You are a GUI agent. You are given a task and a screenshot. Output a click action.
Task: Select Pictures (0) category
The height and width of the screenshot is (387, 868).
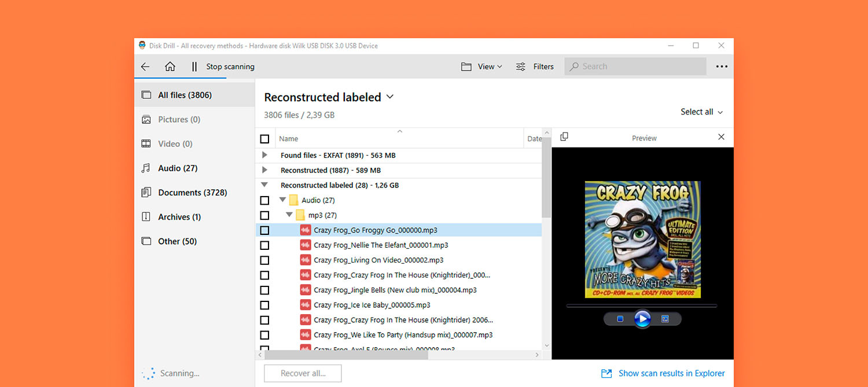194,119
